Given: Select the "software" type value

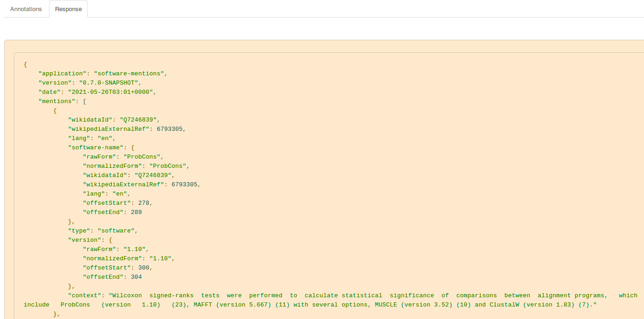Looking at the screenshot, I should (x=116, y=231).
